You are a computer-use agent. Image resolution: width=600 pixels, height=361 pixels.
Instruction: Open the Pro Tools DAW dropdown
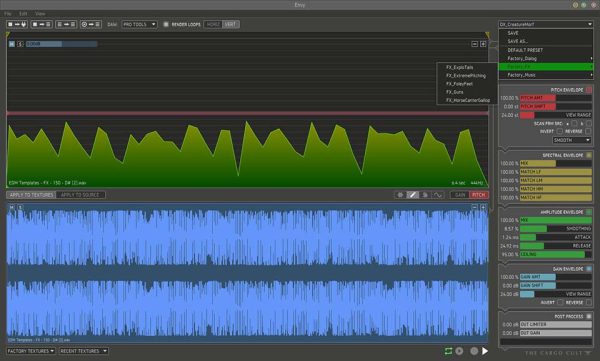click(139, 24)
